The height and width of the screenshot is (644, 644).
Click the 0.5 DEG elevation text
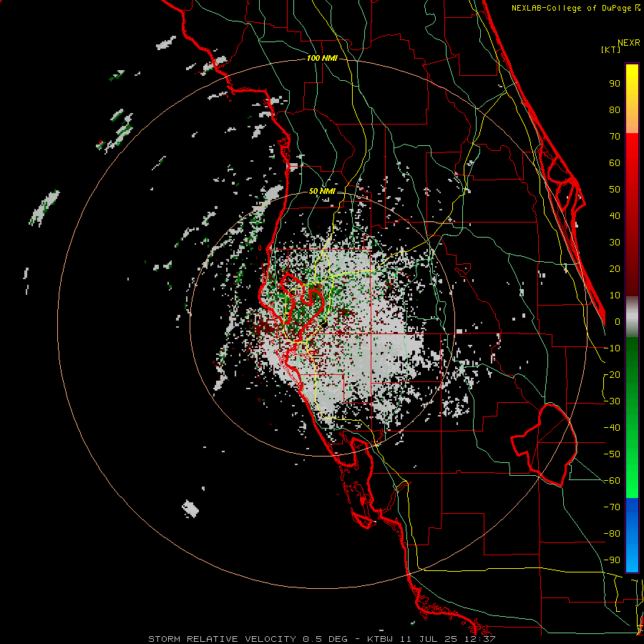click(326, 639)
